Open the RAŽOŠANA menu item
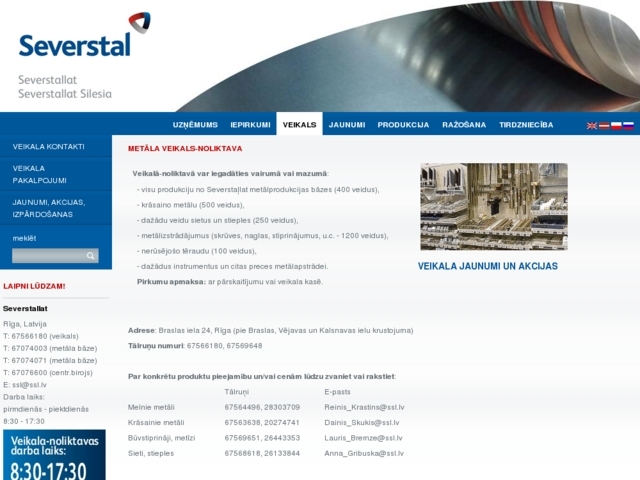Screen dimensions: 640x480 pyautogui.click(x=464, y=125)
